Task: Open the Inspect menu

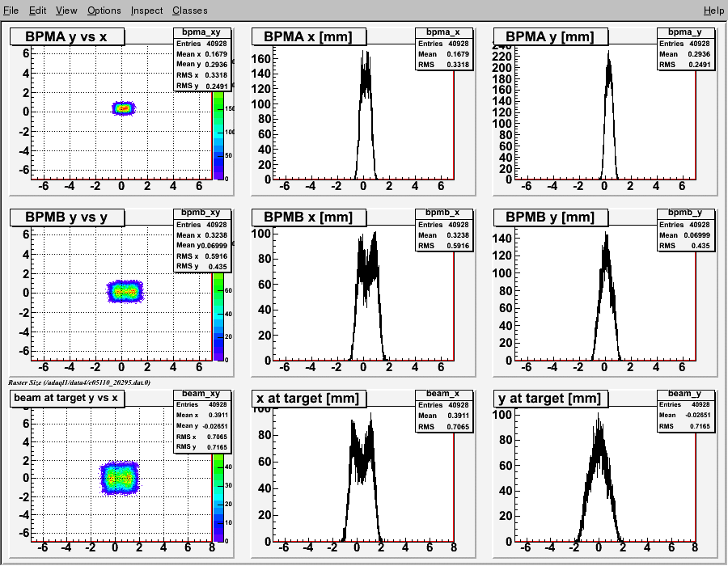Action: click(x=146, y=11)
